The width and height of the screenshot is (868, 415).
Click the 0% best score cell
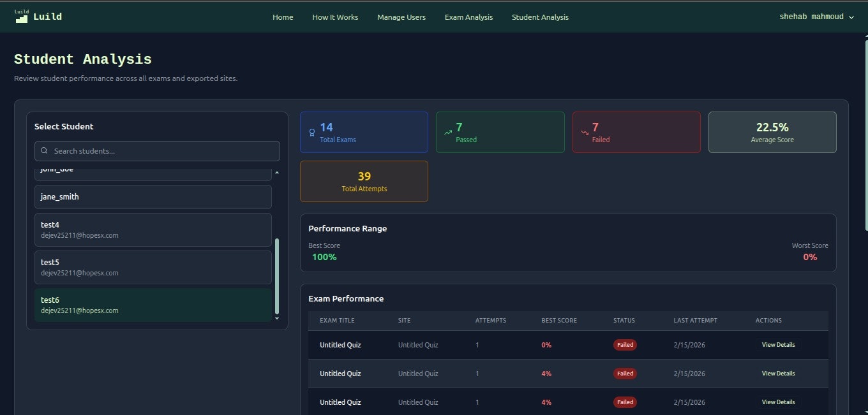click(546, 345)
